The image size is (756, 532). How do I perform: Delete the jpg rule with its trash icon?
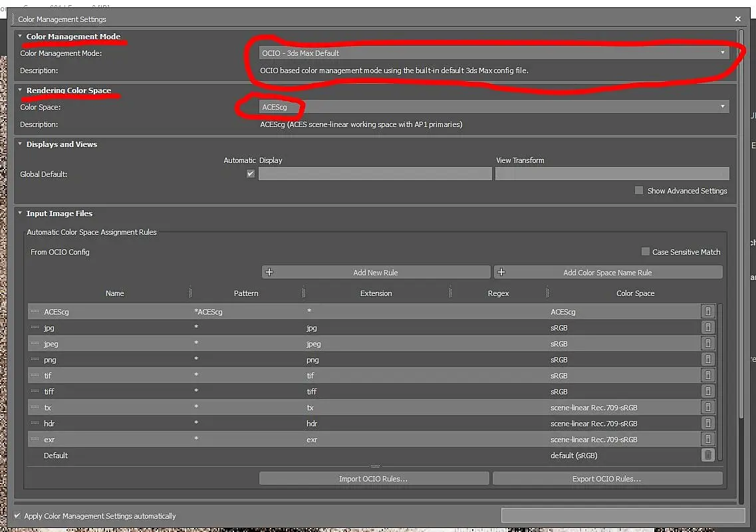tap(707, 327)
